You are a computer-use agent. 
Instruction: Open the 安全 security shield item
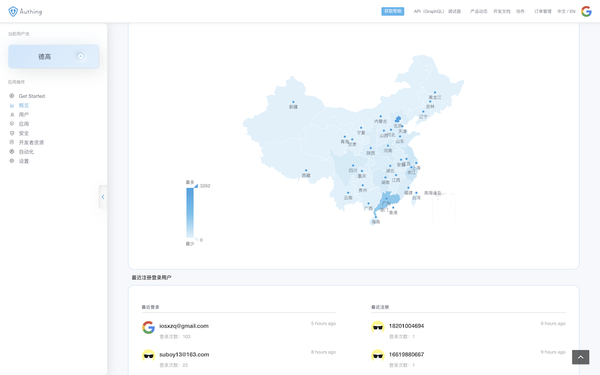12,133
